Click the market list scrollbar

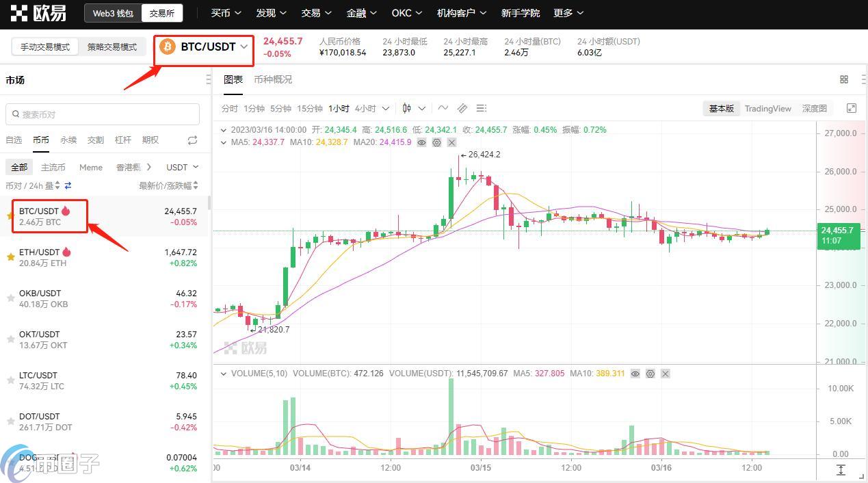click(209, 203)
